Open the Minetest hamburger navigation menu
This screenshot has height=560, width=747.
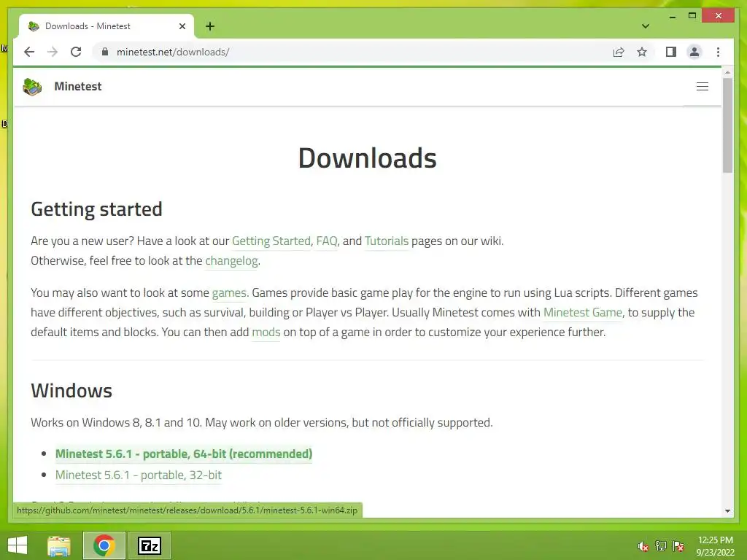tap(703, 86)
